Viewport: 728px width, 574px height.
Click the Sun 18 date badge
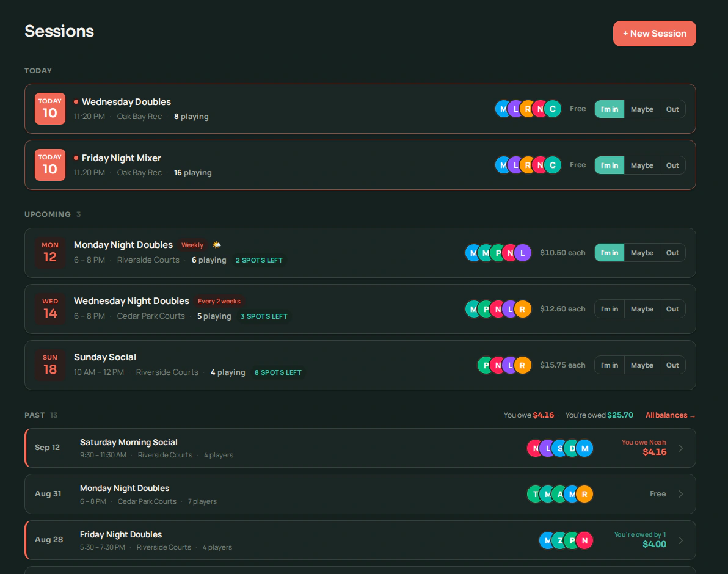tap(50, 365)
